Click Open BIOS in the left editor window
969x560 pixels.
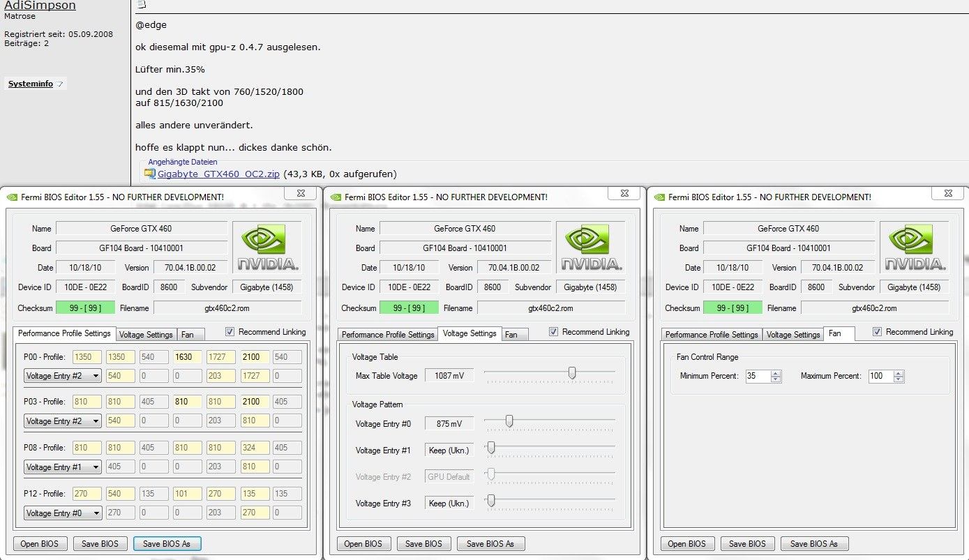[x=39, y=544]
